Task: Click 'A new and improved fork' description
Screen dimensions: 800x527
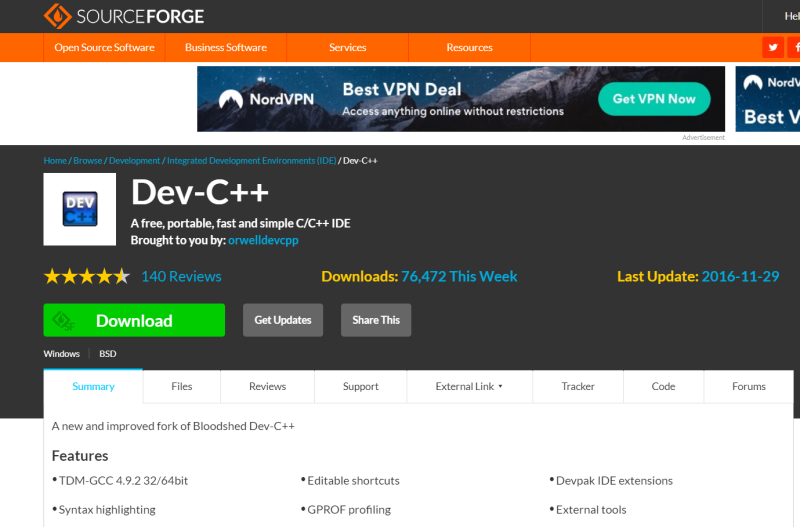Action: click(x=173, y=426)
